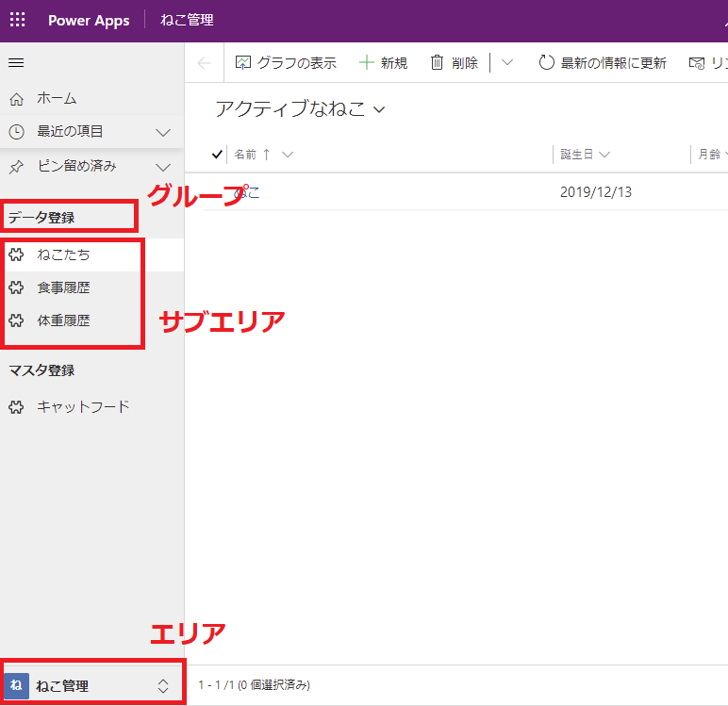Click the 削除 trash button
The image size is (728, 706).
click(x=454, y=63)
